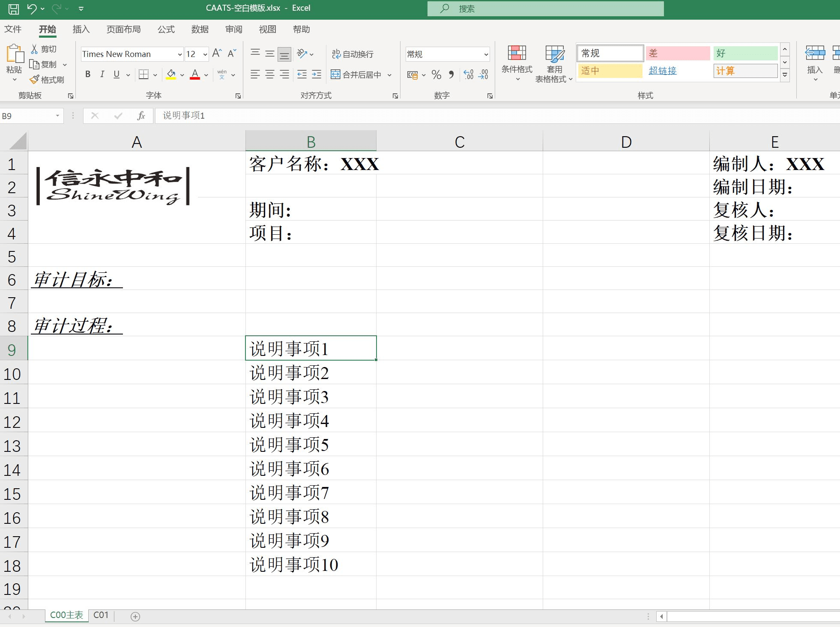Click 合并后居中 merge and center
The height and width of the screenshot is (627, 840).
tap(356, 75)
